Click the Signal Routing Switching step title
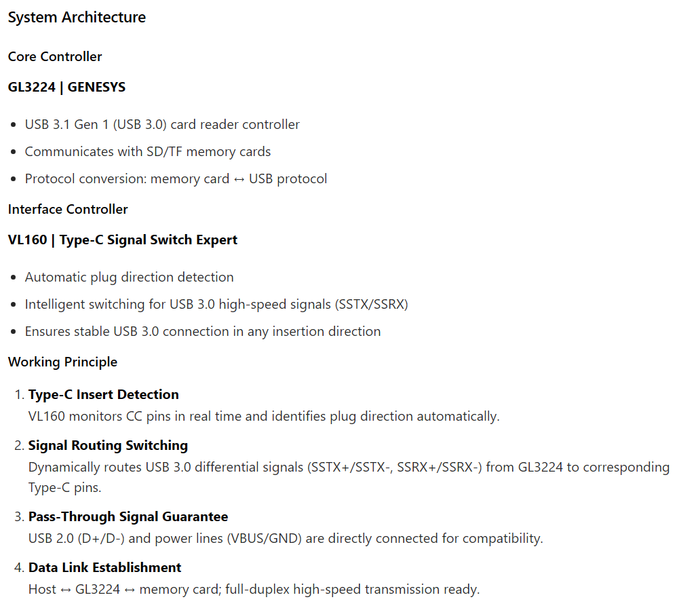Screen dimensions: 700x608 pos(108,445)
